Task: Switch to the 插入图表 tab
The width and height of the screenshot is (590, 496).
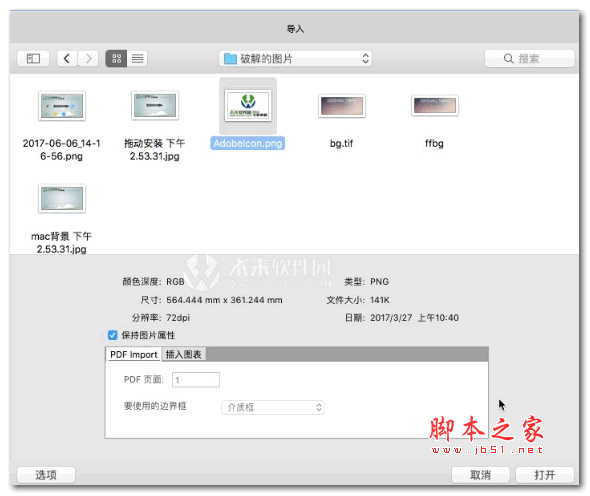Action: click(184, 355)
